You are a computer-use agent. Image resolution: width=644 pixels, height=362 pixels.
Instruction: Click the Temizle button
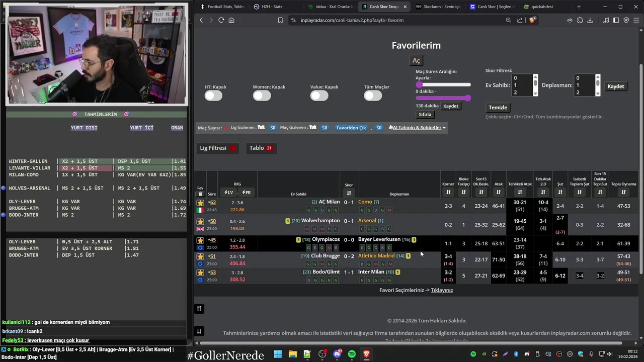(498, 108)
